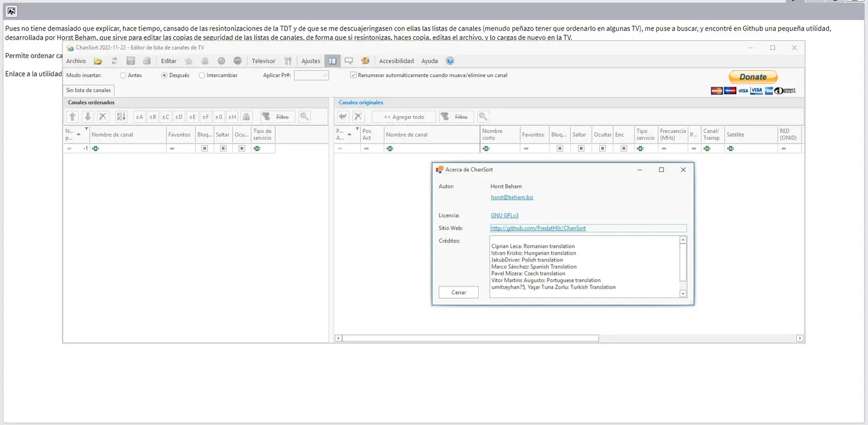Toggle favorite list ±A
The height and width of the screenshot is (425, 868).
tap(139, 117)
